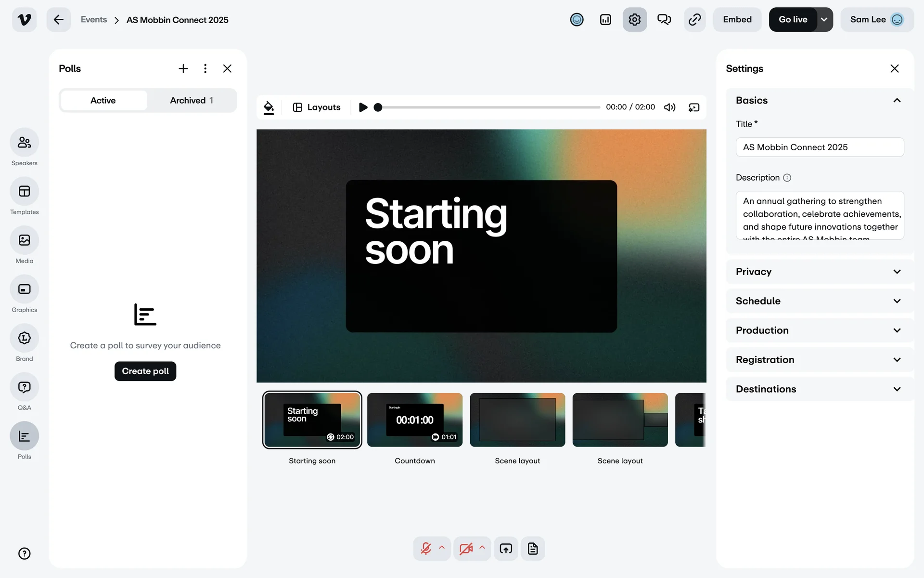Unmute the microphone
The image size is (924, 578).
pyautogui.click(x=426, y=549)
